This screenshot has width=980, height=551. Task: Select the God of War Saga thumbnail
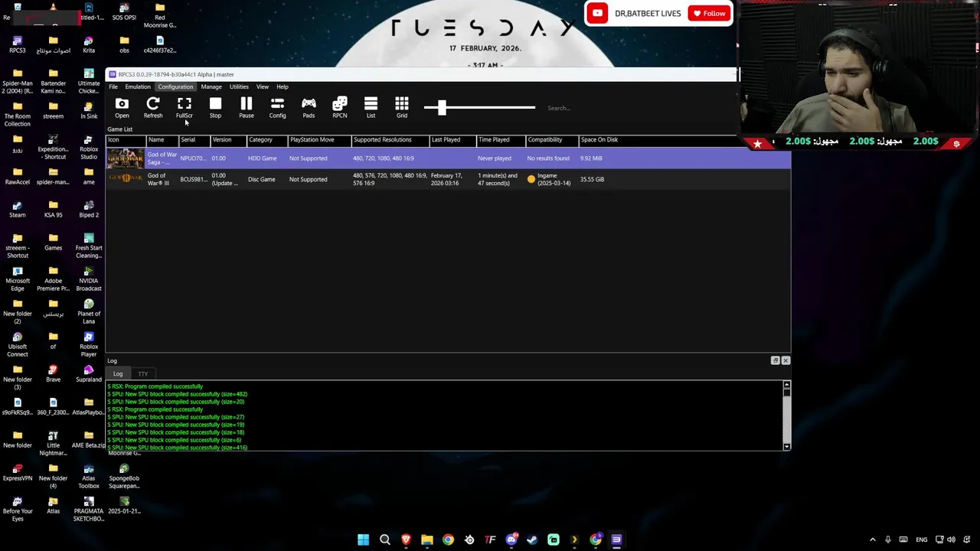(126, 158)
